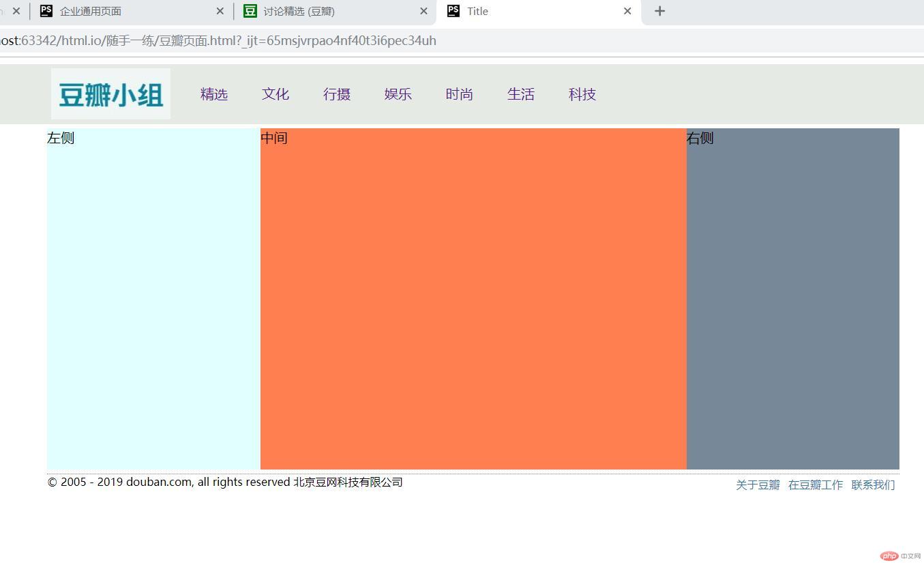
Task: Focus the browser address bar URL
Action: (x=218, y=40)
